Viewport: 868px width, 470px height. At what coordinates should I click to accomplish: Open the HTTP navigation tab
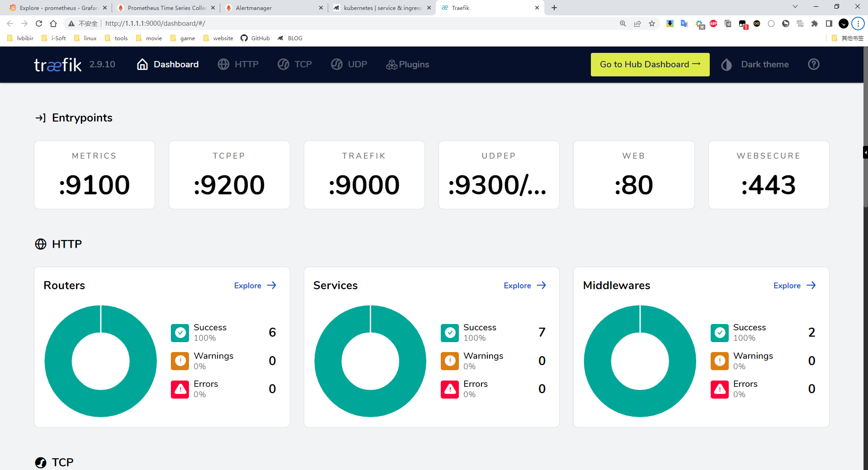point(238,65)
